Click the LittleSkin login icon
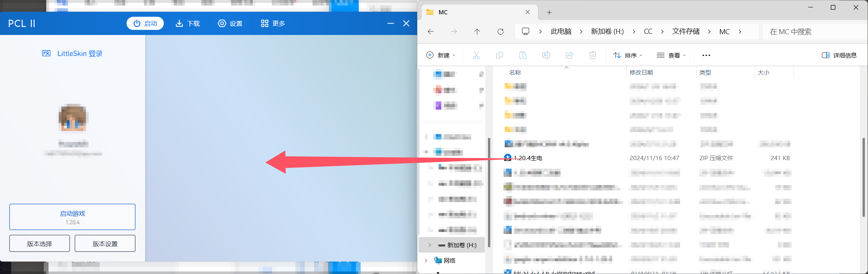 46,54
